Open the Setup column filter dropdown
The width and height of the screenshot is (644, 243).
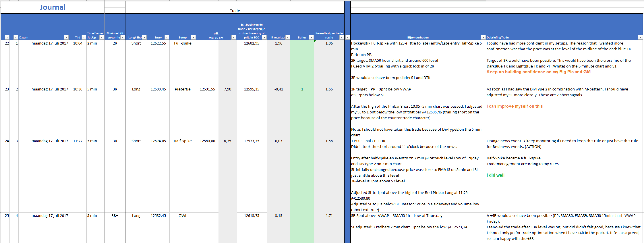click(193, 37)
